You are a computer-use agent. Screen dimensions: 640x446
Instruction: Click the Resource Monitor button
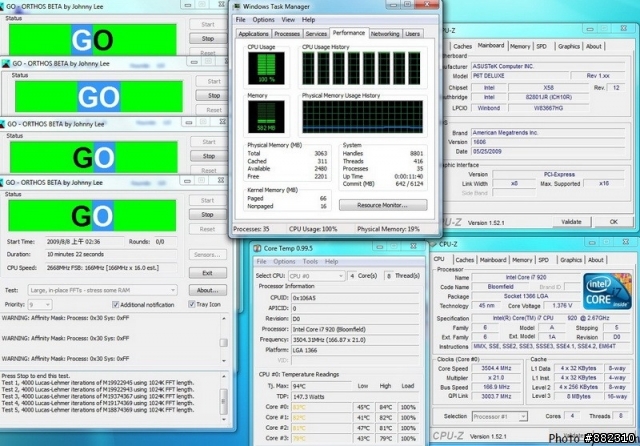[x=383, y=205]
